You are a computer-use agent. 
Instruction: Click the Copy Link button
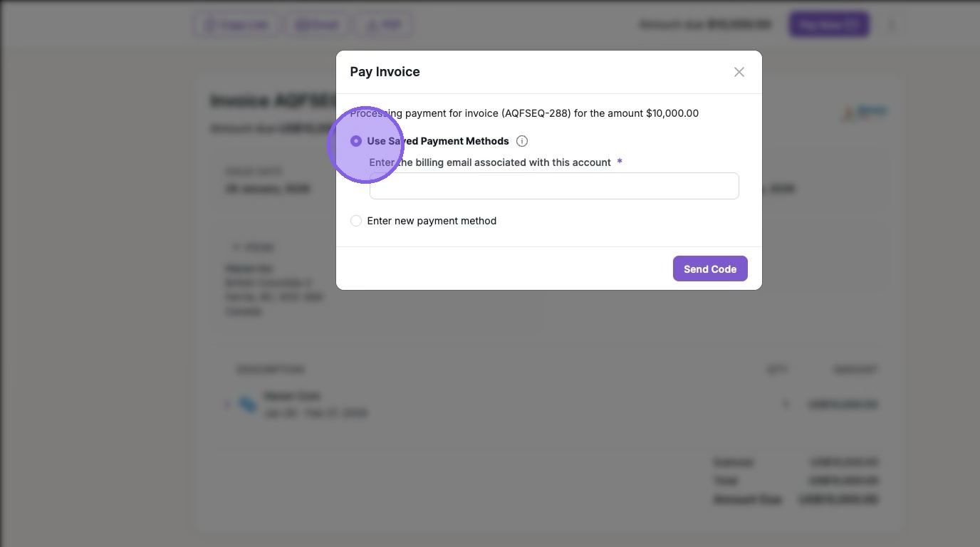coord(237,25)
